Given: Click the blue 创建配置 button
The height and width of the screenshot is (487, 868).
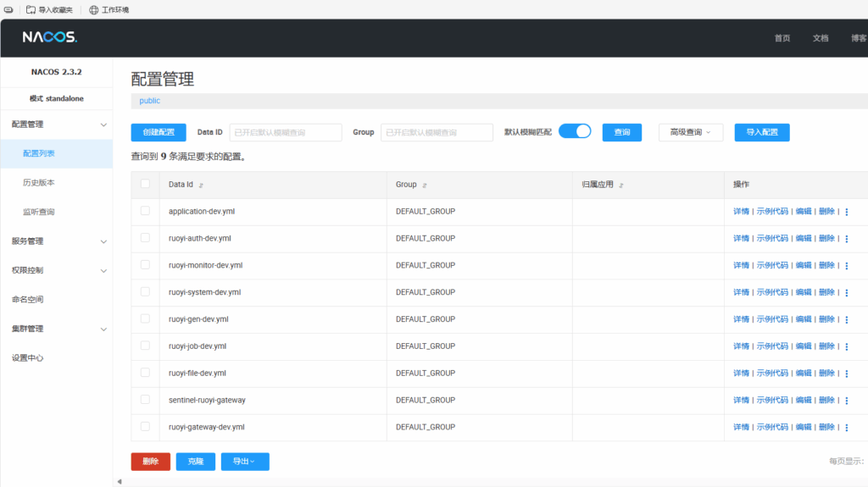Looking at the screenshot, I should click(159, 132).
